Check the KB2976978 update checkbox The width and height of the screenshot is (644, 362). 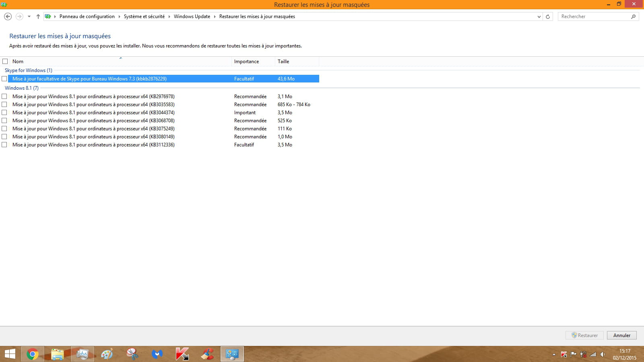4,97
